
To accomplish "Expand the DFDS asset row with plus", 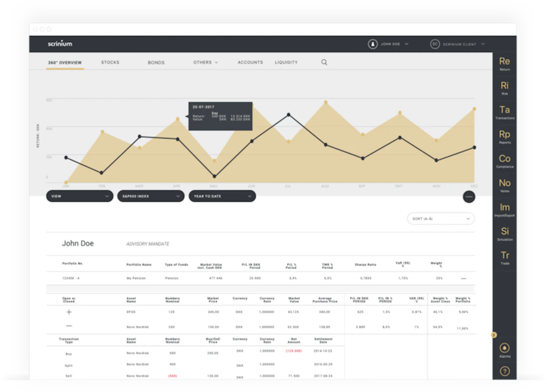I will [x=69, y=312].
